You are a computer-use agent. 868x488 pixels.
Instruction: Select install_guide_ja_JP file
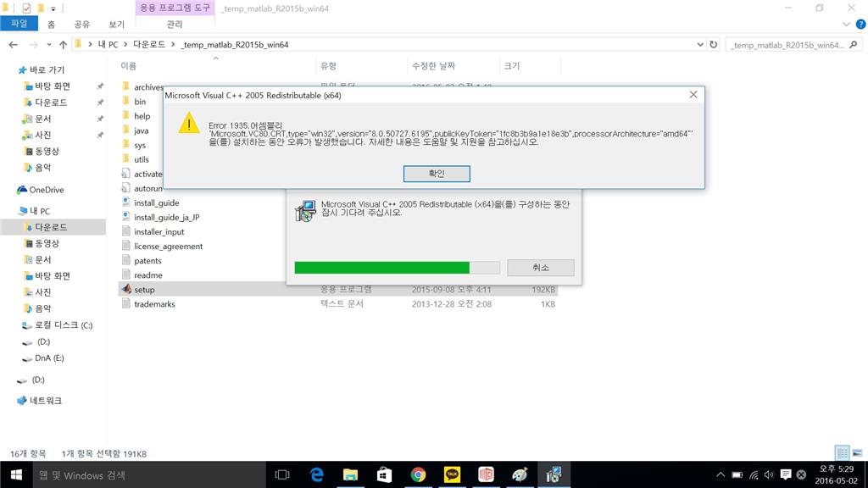[167, 218]
